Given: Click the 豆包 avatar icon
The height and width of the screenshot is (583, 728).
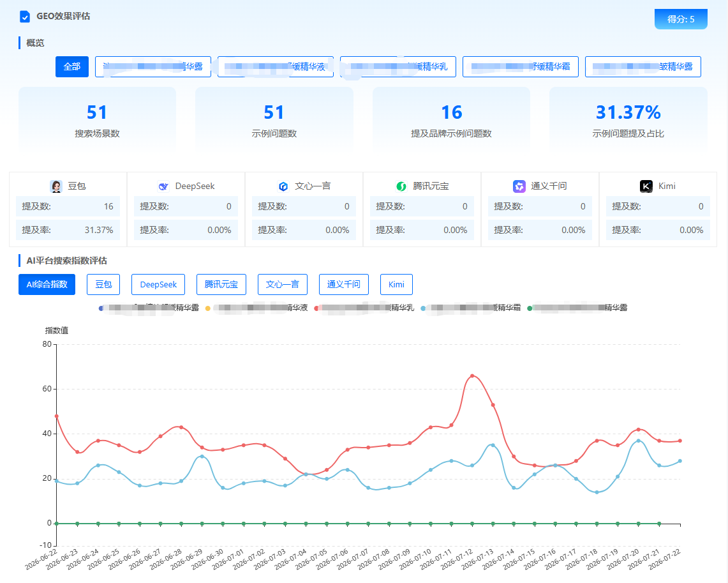Looking at the screenshot, I should point(56,186).
